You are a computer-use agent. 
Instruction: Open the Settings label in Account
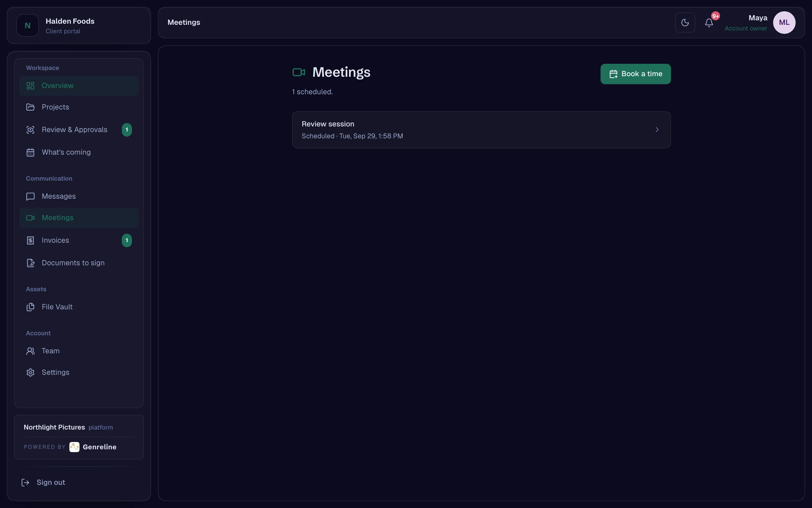[x=56, y=372]
